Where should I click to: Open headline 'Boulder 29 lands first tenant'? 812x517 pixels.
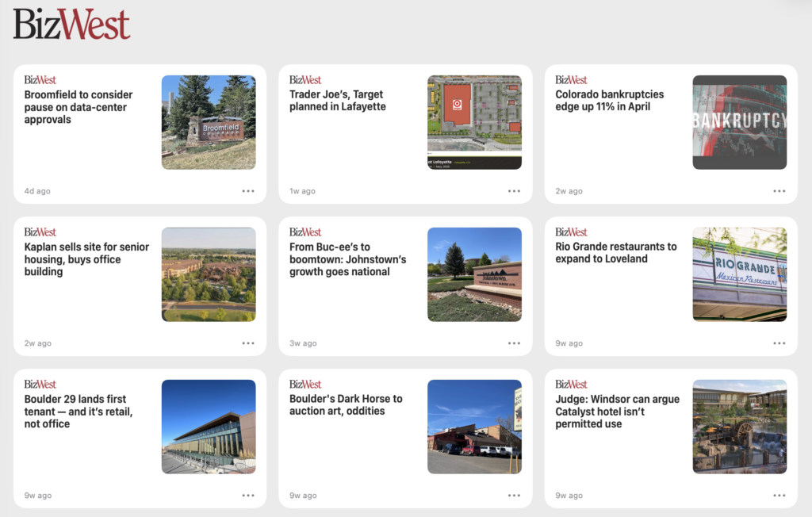pyautogui.click(x=79, y=412)
